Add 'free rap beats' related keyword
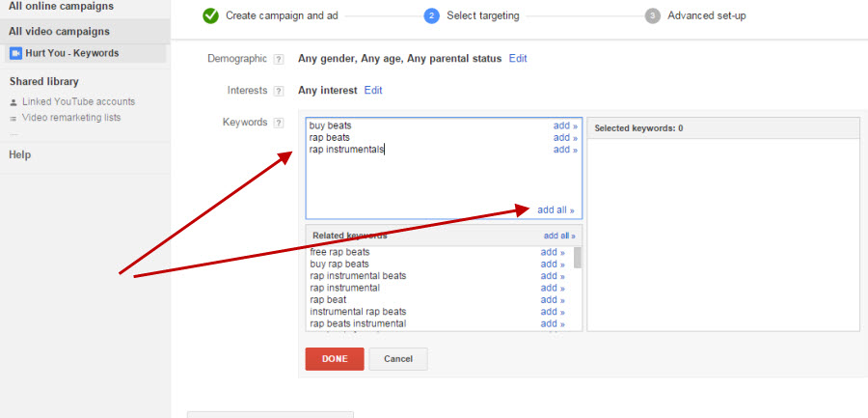Screen dimensions: 868x418 (553, 252)
